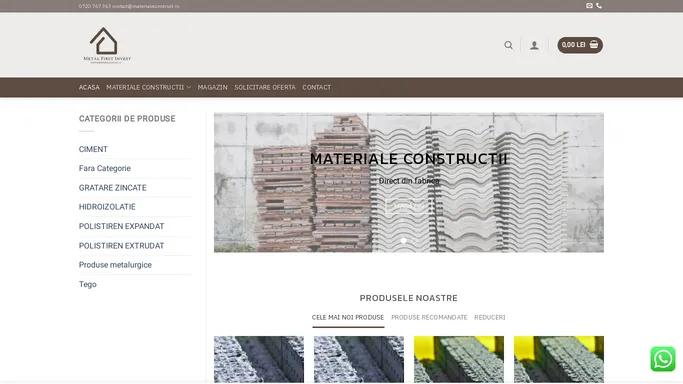Switch to CELE MAI NOI PRODUSE tab

[x=348, y=317]
